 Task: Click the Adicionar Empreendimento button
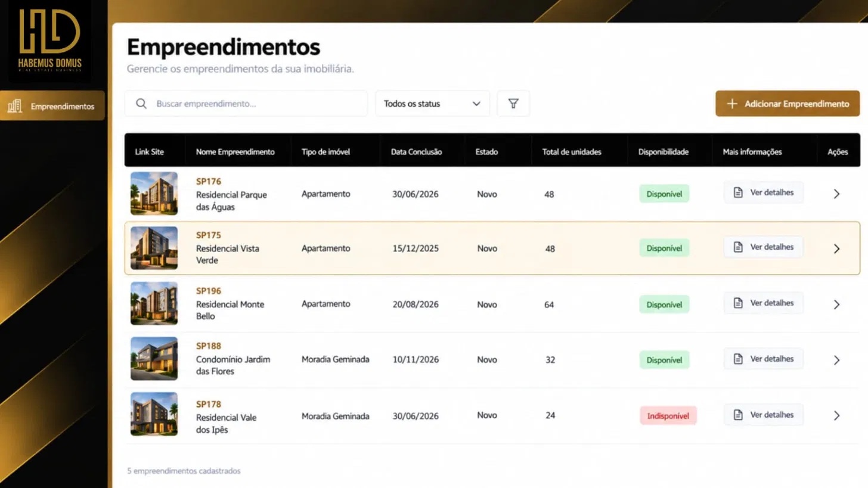(788, 104)
